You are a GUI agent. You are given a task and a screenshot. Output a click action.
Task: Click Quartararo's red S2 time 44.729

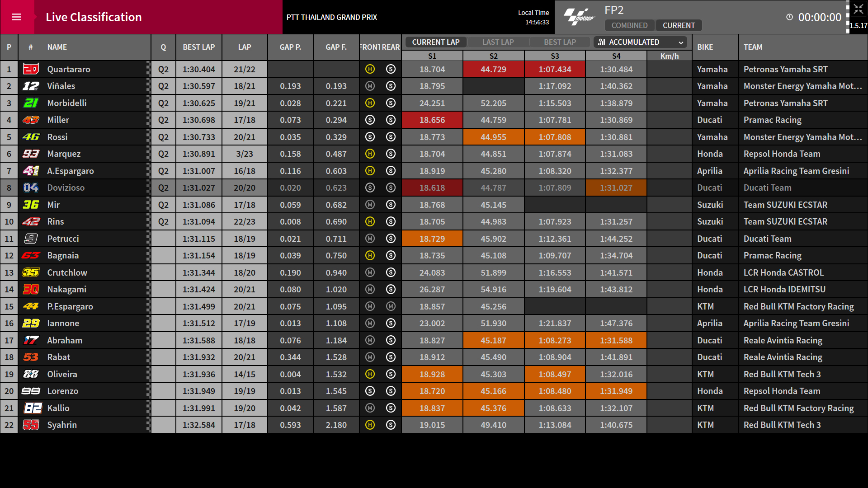494,69
